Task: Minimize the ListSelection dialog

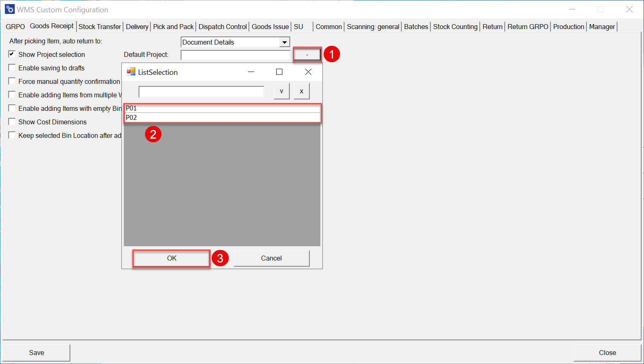Action: tap(251, 72)
